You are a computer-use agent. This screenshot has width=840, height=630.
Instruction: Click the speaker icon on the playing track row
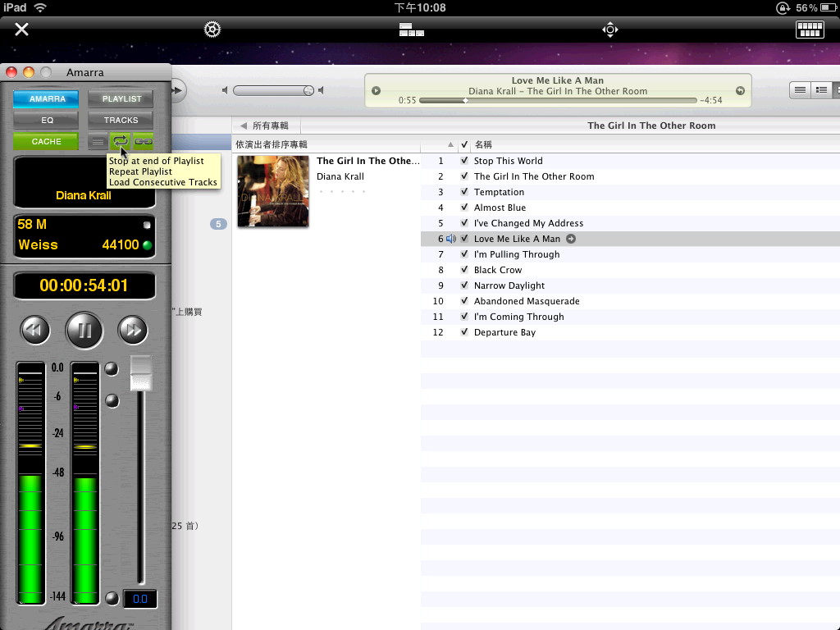451,239
